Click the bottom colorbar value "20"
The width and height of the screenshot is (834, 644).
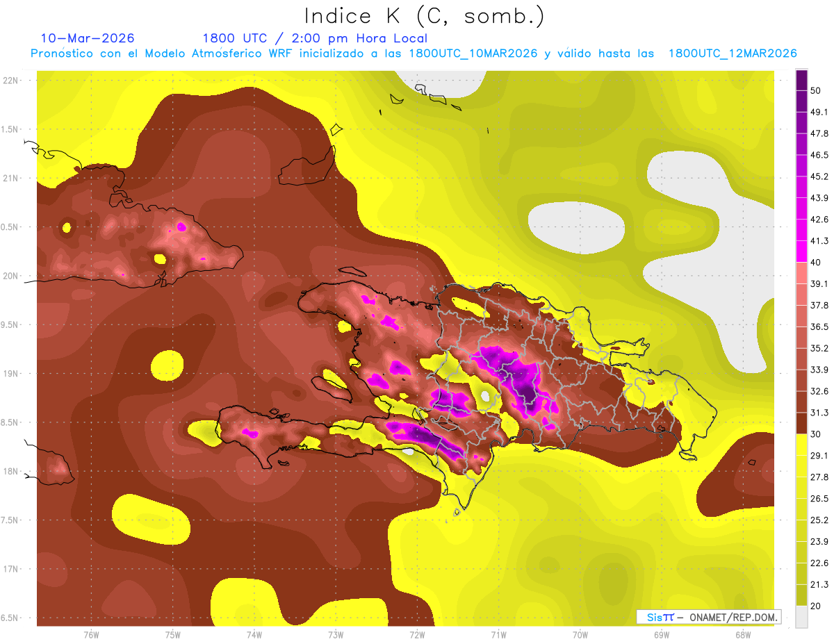[816, 606]
